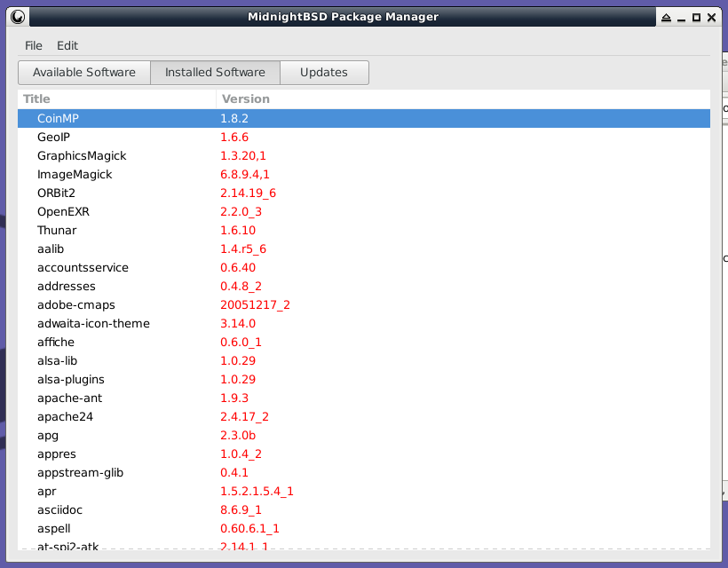Select the GeoIP package

click(53, 138)
